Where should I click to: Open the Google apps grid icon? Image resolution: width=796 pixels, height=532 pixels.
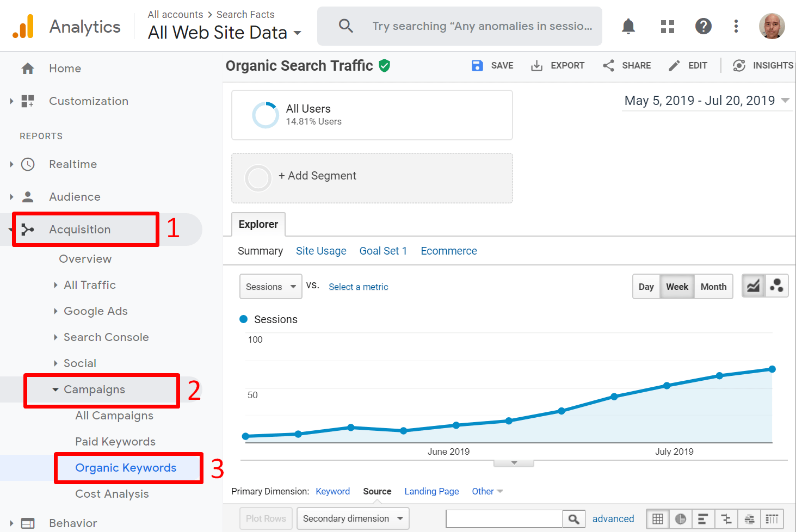pos(668,26)
